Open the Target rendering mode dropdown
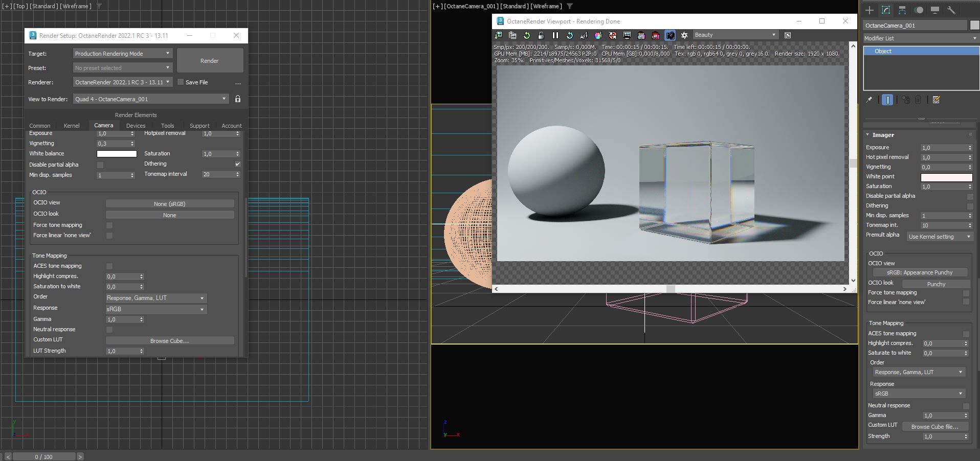This screenshot has width=980, height=461. (122, 54)
